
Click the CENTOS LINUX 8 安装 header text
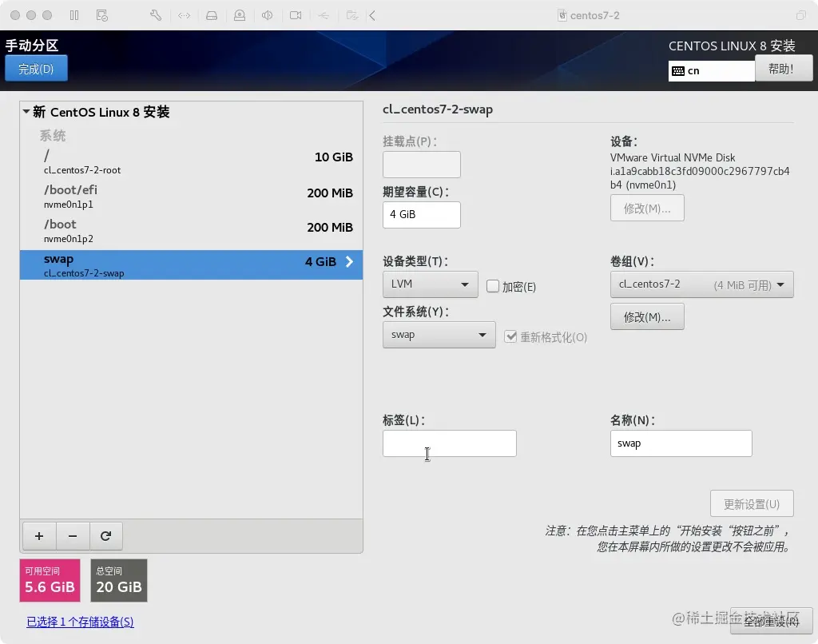point(732,46)
